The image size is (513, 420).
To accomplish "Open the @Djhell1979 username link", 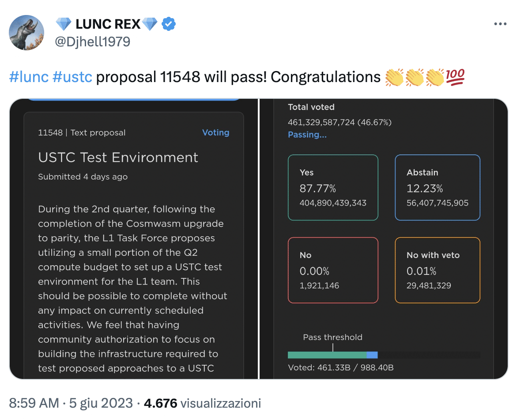I will [92, 41].
